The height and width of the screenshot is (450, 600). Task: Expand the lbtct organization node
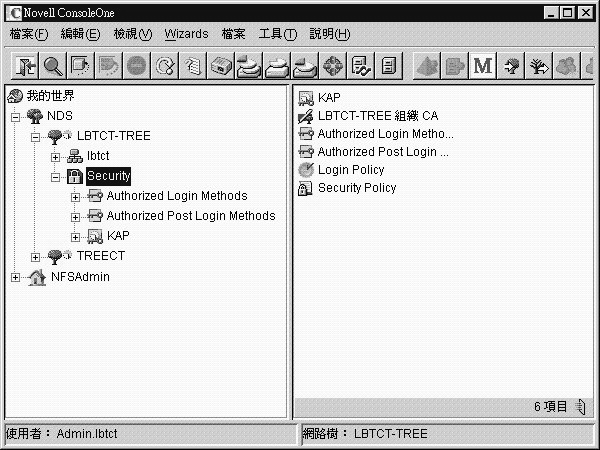[x=55, y=157]
